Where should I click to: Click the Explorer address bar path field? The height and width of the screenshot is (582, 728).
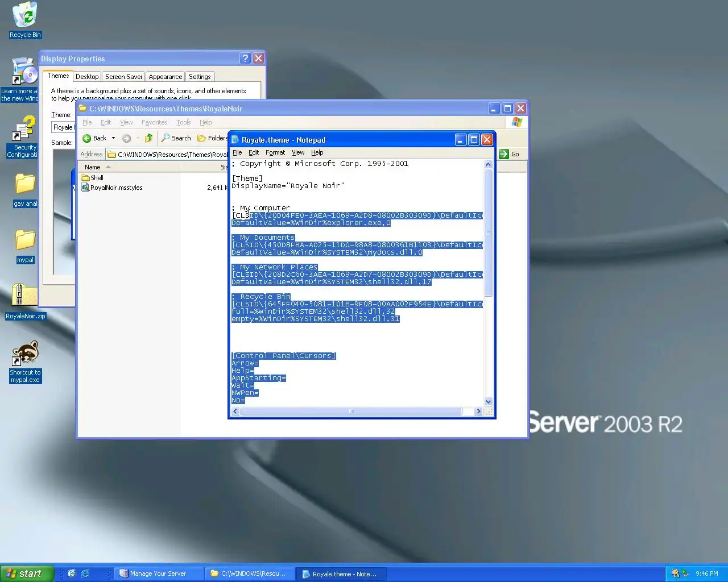167,154
